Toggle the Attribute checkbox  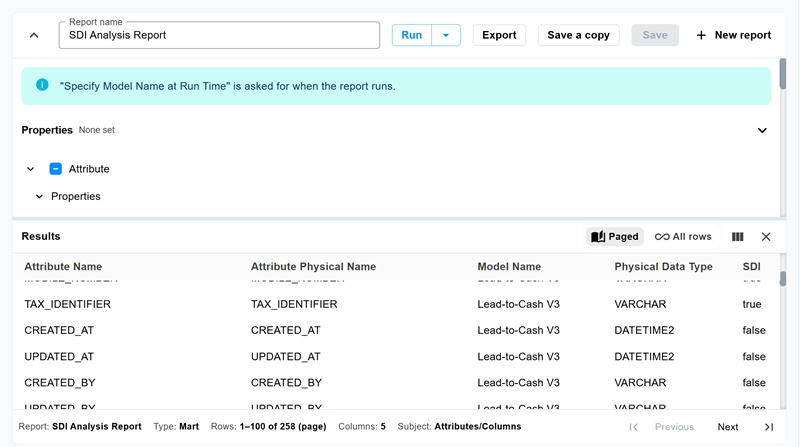tap(56, 169)
